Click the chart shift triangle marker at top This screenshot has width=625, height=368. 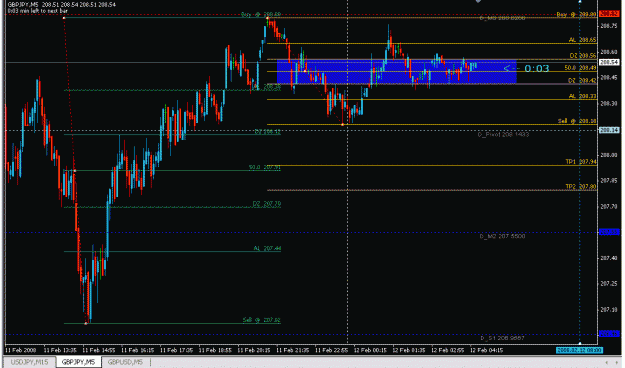pyautogui.click(x=478, y=2)
